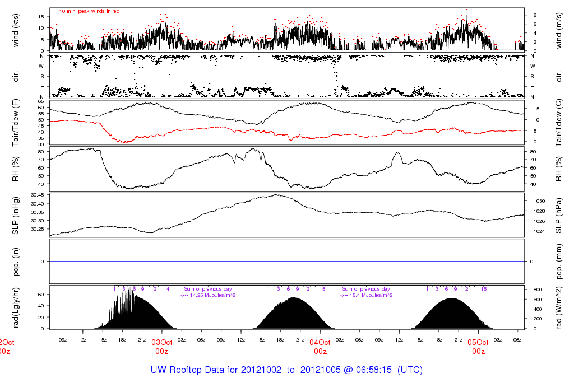Select the 'SLP (hPa)' axis label
This screenshot has width=574, height=392.
point(558,216)
